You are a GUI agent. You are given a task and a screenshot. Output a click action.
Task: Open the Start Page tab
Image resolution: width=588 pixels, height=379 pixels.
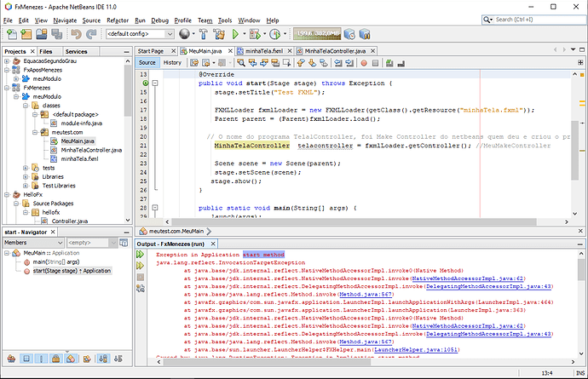[150, 51]
